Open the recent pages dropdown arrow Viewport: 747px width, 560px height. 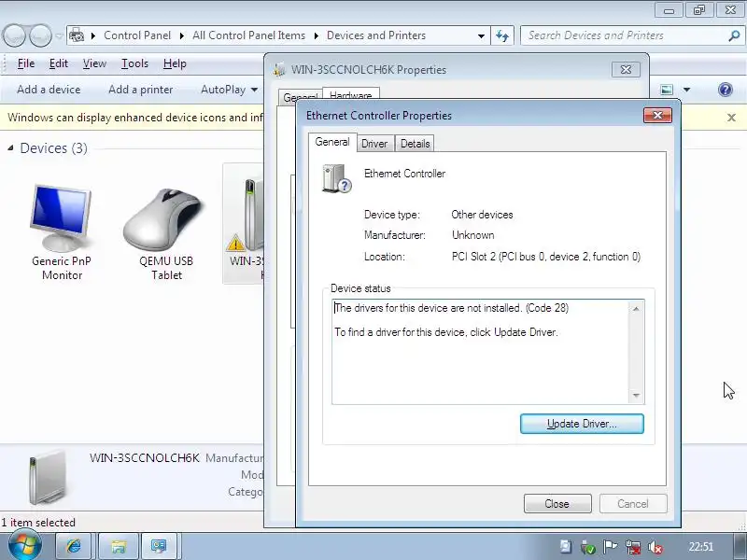pyautogui.click(x=59, y=35)
